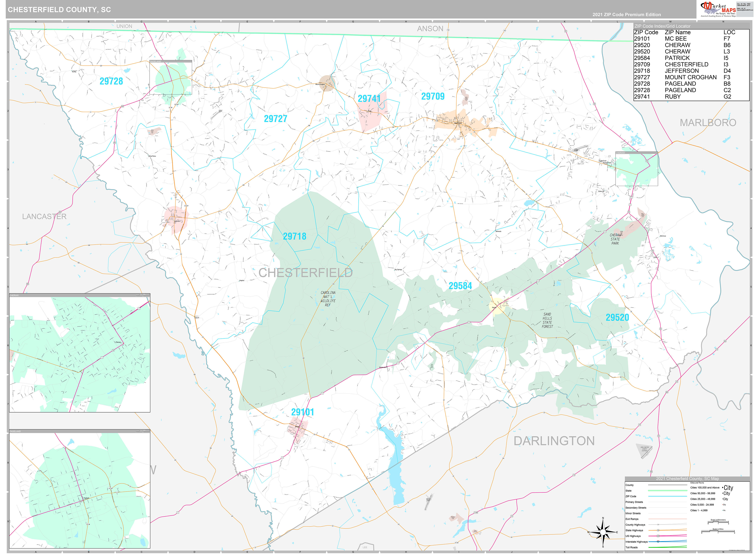Click 'Cities 1 - 4,999' legend entry
This screenshot has width=756, height=554.
699,510
